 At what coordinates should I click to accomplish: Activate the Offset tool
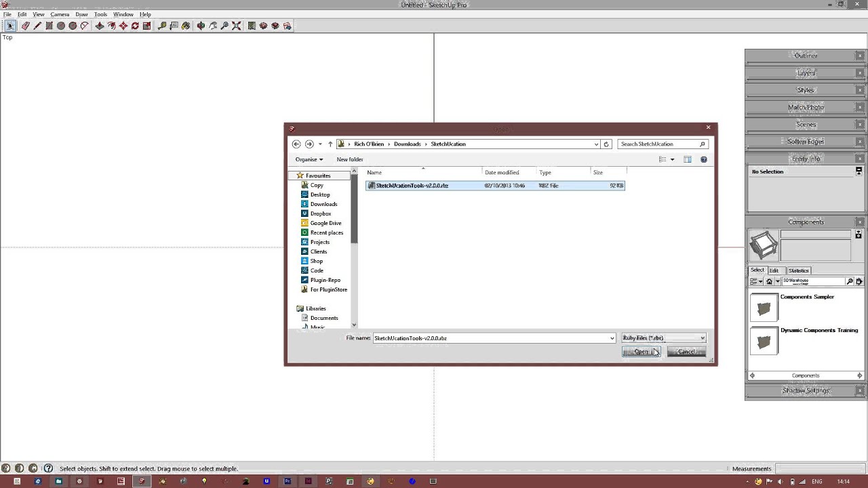click(x=111, y=26)
